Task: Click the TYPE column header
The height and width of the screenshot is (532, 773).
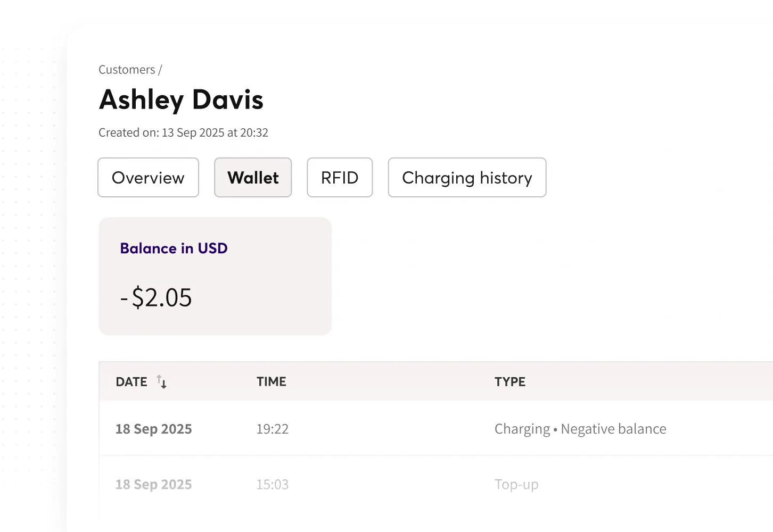Action: tap(509, 381)
